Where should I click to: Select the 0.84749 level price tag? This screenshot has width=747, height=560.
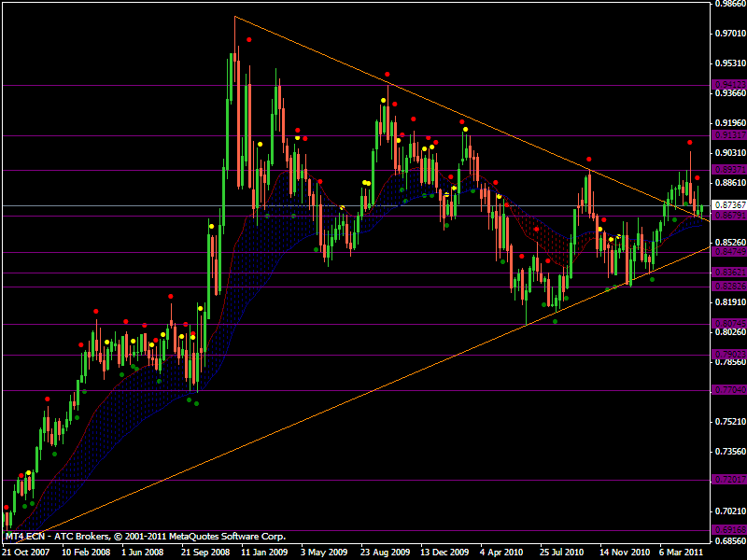[730, 252]
